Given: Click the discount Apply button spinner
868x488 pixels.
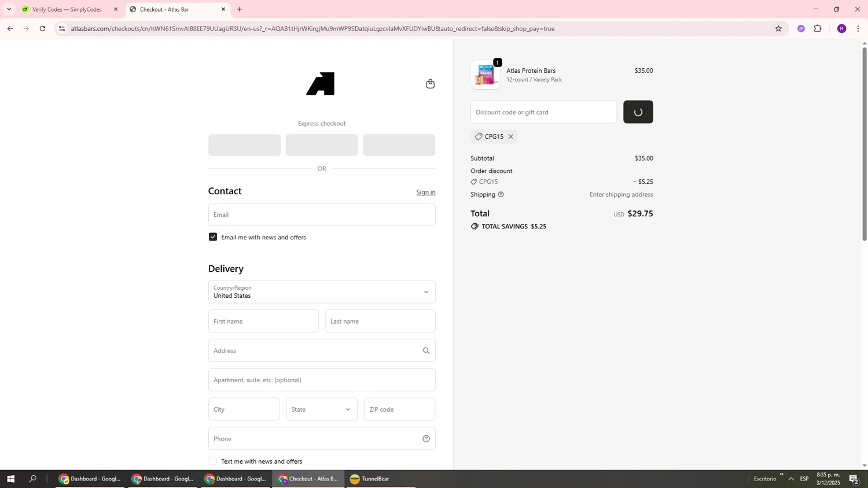Looking at the screenshot, I should 638,112.
